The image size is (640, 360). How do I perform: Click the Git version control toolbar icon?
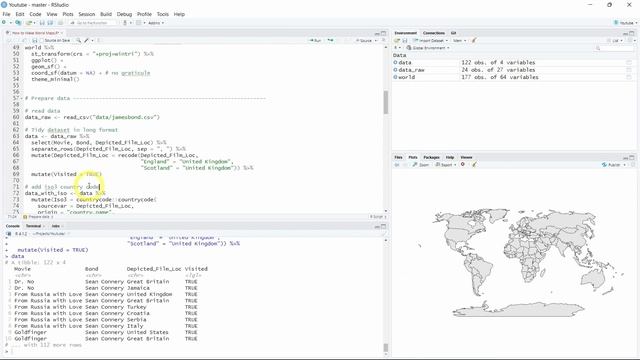pos(125,23)
